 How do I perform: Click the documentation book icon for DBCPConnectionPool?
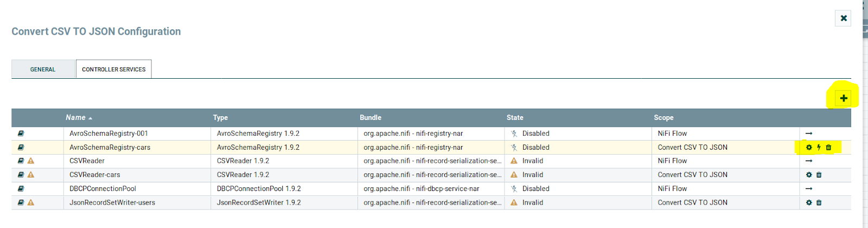point(21,189)
